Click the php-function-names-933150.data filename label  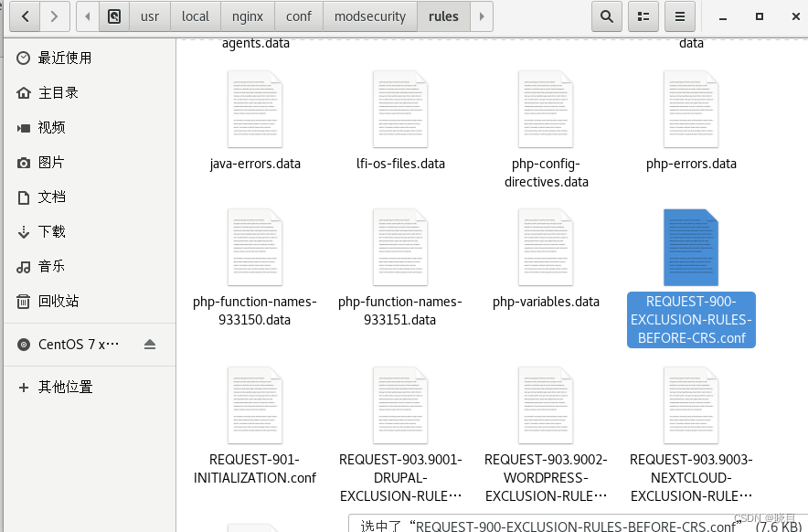pos(255,311)
